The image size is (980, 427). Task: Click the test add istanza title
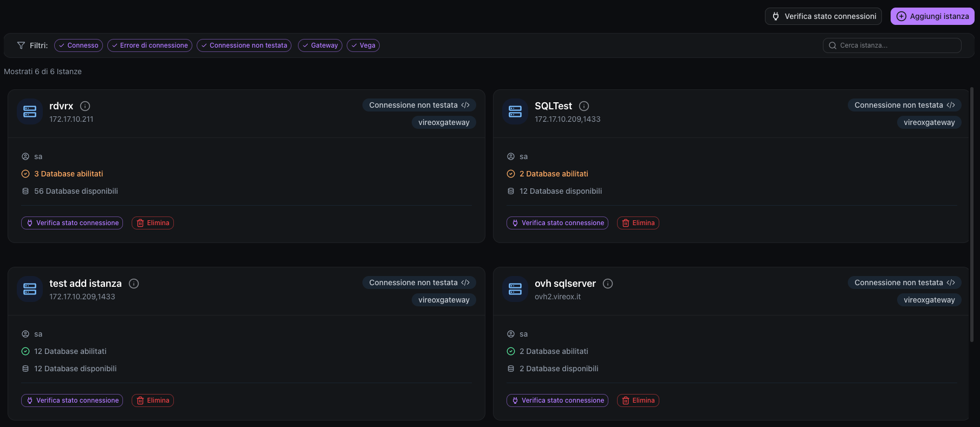pos(86,284)
